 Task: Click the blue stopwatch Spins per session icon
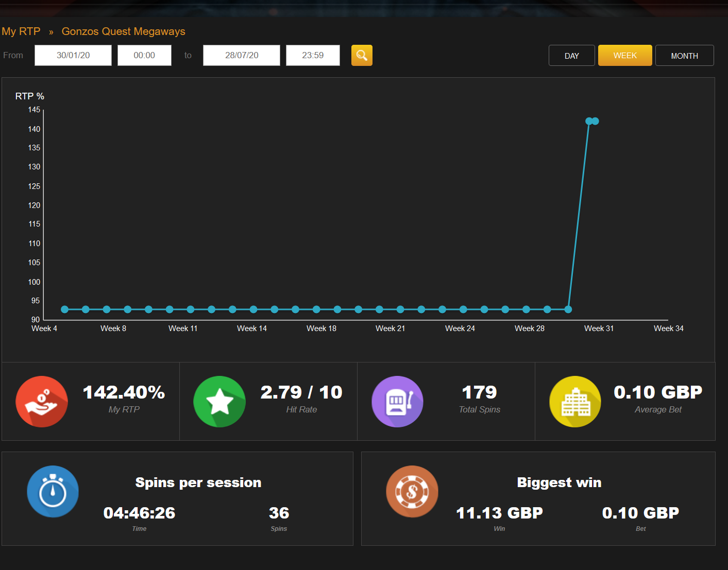point(53,492)
